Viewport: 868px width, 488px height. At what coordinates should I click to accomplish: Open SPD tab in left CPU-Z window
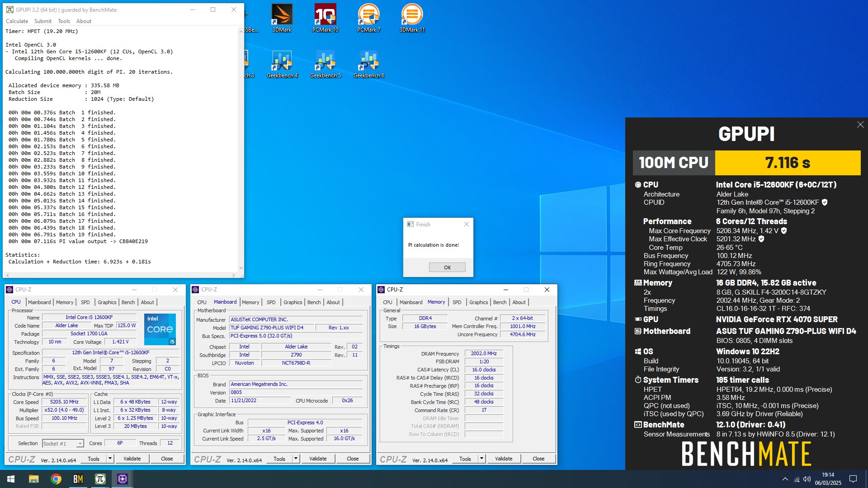tap(85, 302)
